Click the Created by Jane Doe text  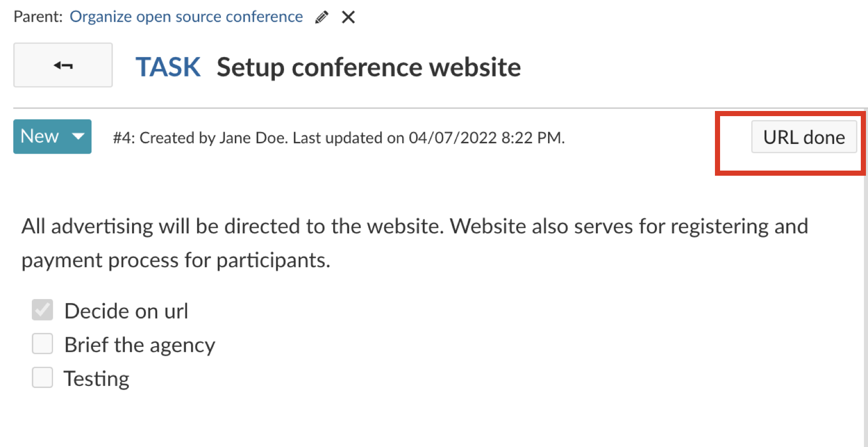212,138
